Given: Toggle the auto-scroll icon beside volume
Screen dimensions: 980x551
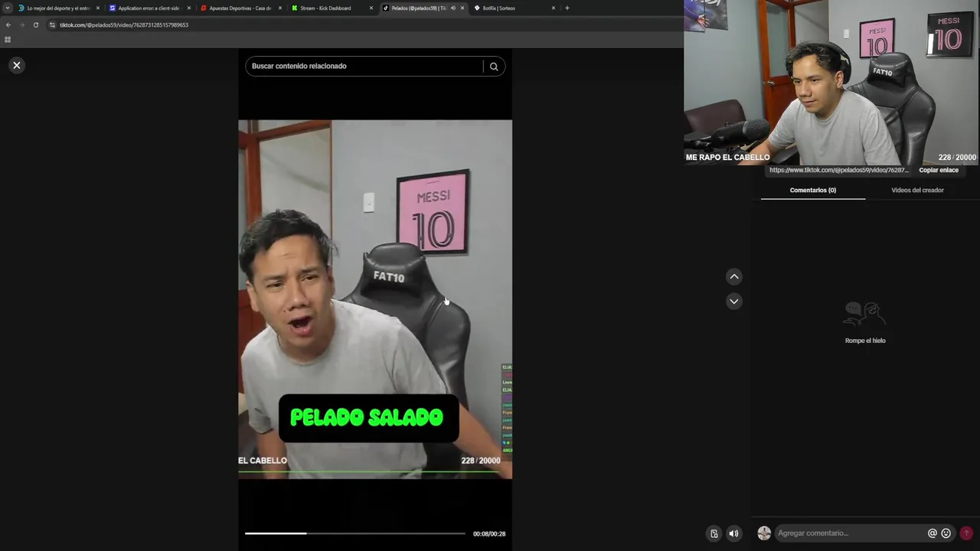Looking at the screenshot, I should click(714, 533).
